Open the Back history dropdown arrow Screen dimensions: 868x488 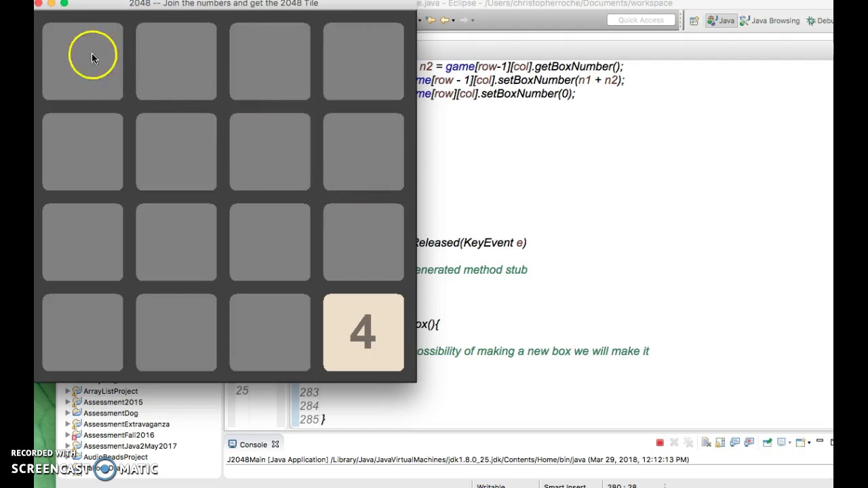click(453, 20)
